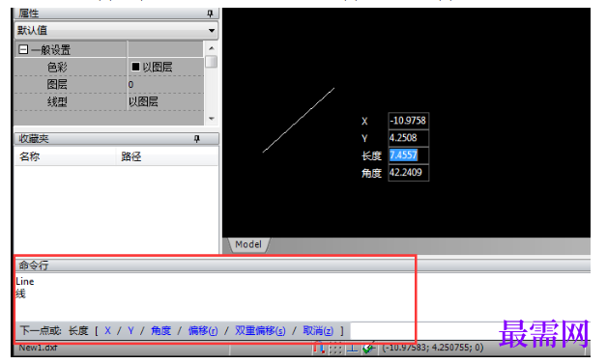607x364 pixels.
Task: Pin the 属性 properties panel
Action: 210,14
